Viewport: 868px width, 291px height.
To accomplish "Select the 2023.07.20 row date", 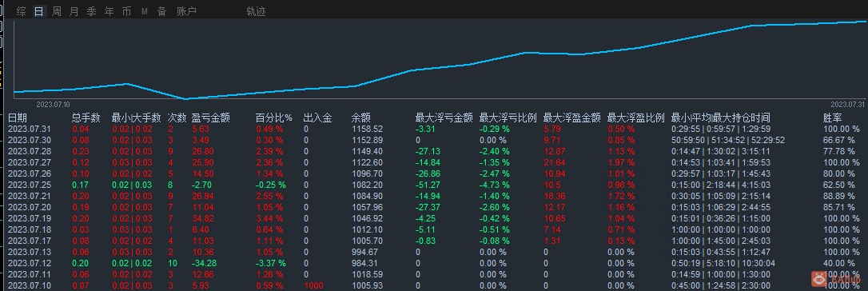I will tap(30, 207).
